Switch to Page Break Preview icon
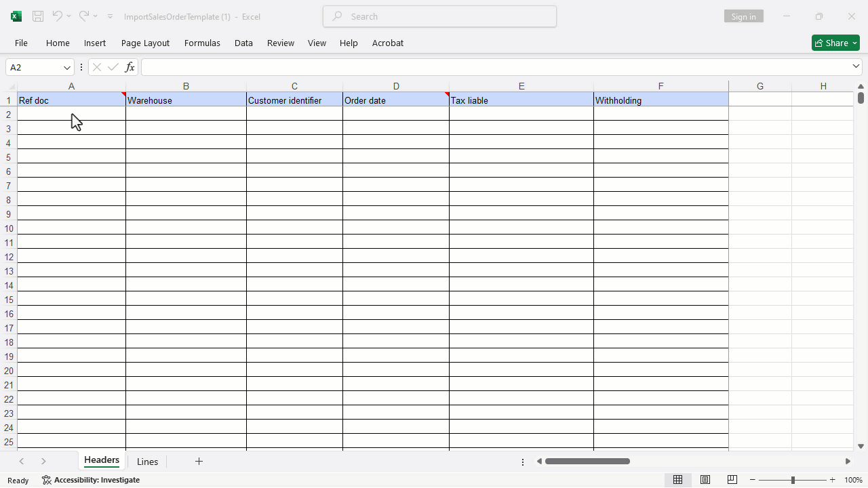The height and width of the screenshot is (488, 868). pyautogui.click(x=732, y=480)
